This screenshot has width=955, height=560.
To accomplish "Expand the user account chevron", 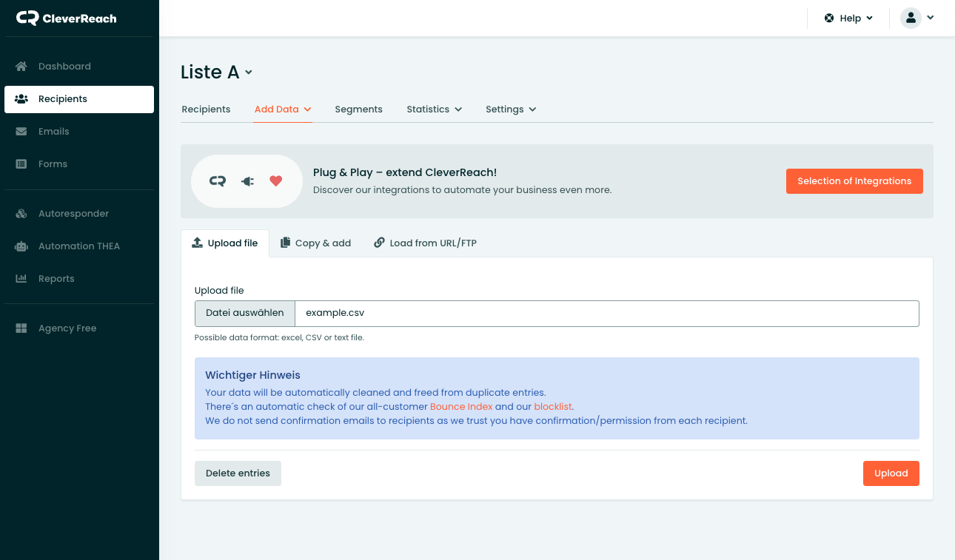I will [x=930, y=18].
